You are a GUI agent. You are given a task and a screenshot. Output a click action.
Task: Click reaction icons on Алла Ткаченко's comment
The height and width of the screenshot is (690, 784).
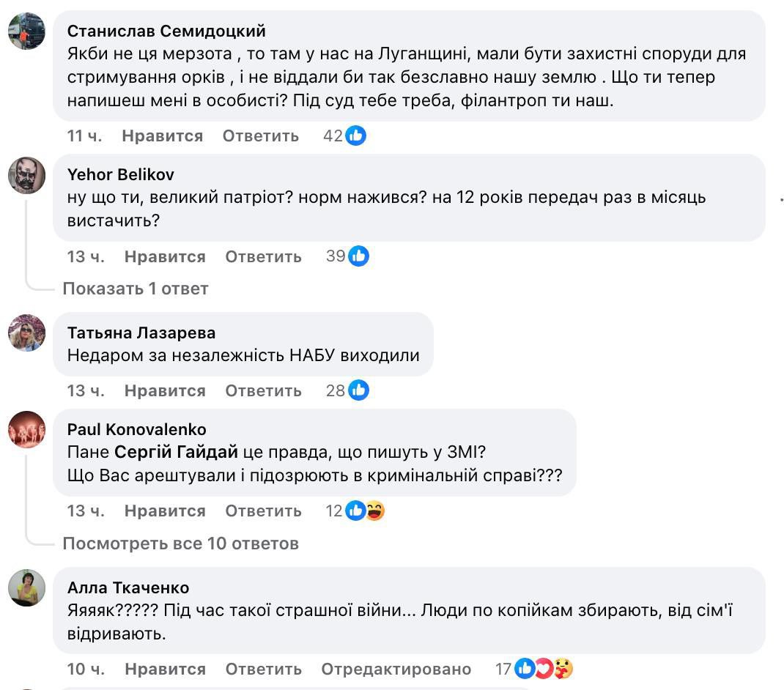(x=543, y=669)
